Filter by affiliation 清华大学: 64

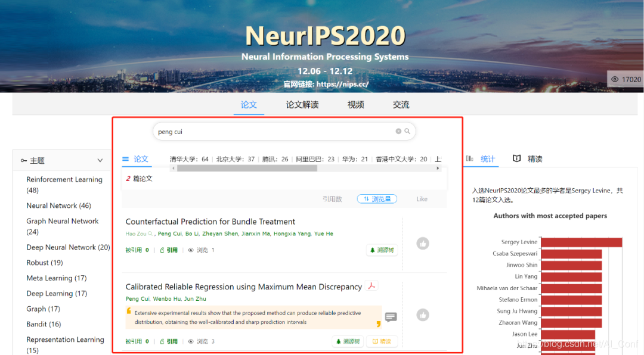tap(190, 159)
